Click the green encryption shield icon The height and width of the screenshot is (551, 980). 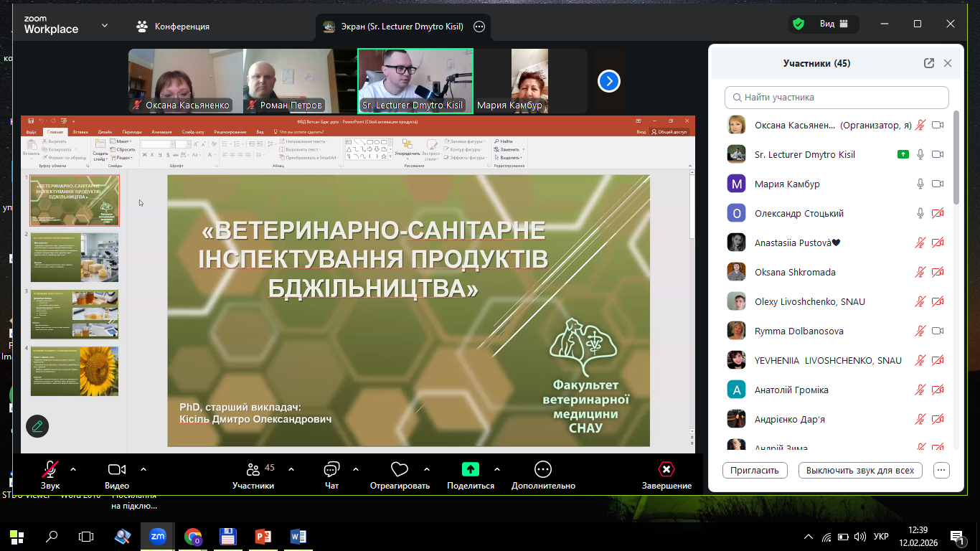tap(798, 24)
